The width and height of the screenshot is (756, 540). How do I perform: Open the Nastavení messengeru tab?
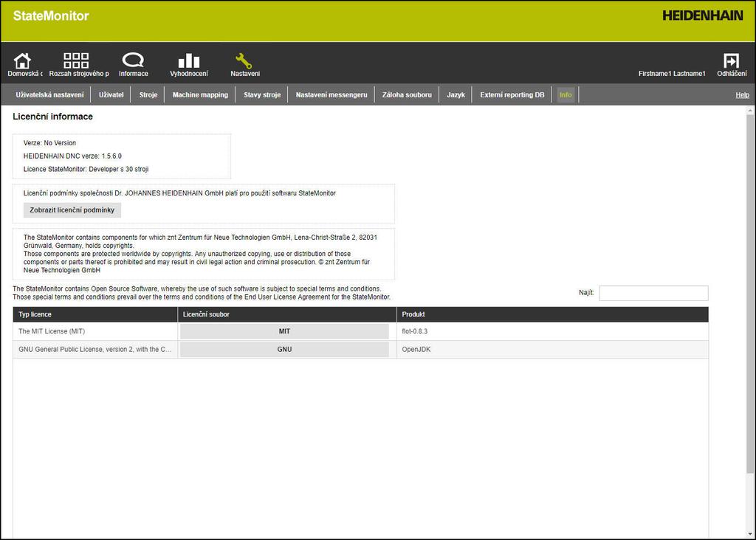coord(331,95)
